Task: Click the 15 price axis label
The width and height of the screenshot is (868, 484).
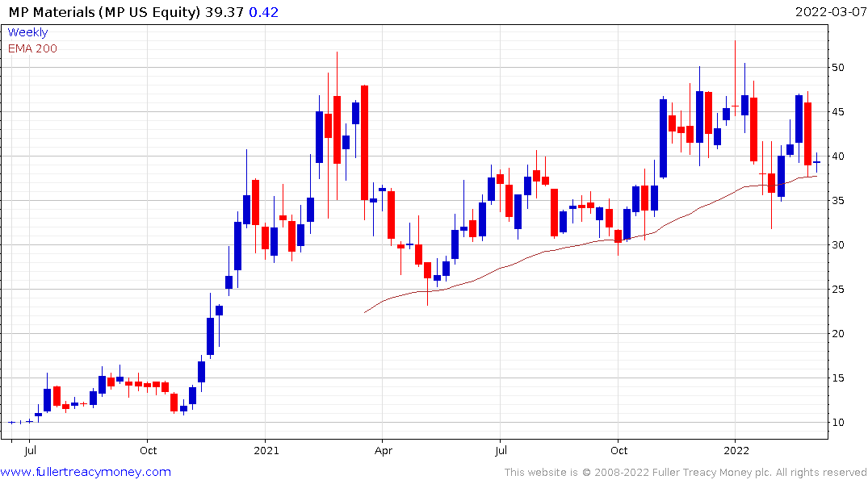Action: tap(837, 378)
